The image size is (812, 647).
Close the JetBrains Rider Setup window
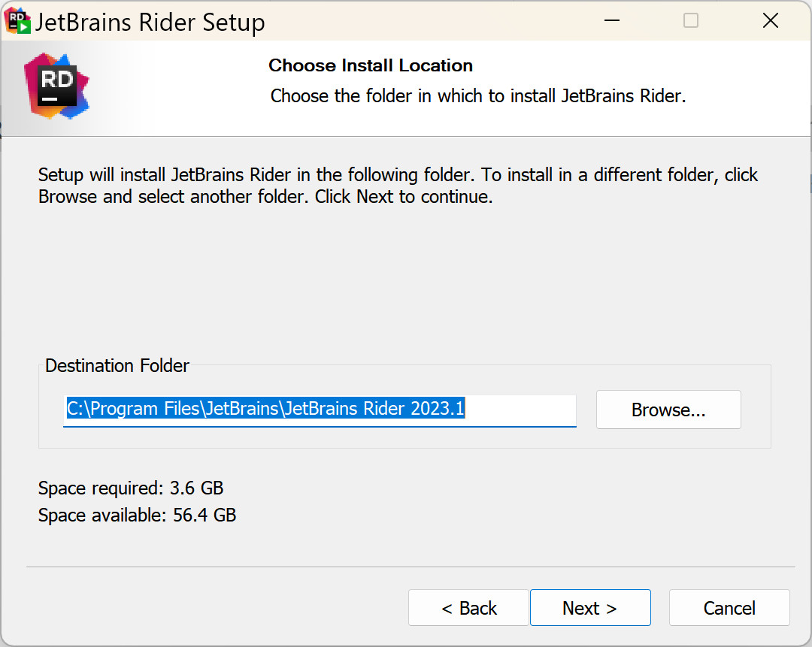[x=770, y=21]
